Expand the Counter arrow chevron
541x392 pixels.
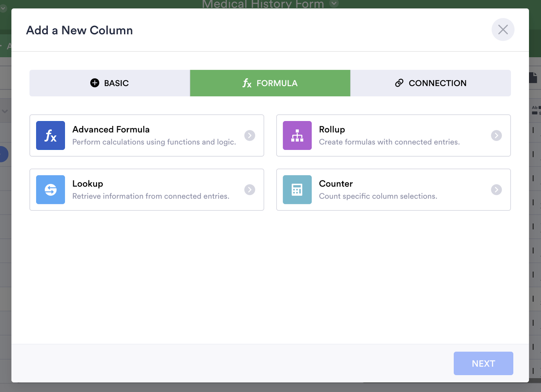click(x=496, y=190)
